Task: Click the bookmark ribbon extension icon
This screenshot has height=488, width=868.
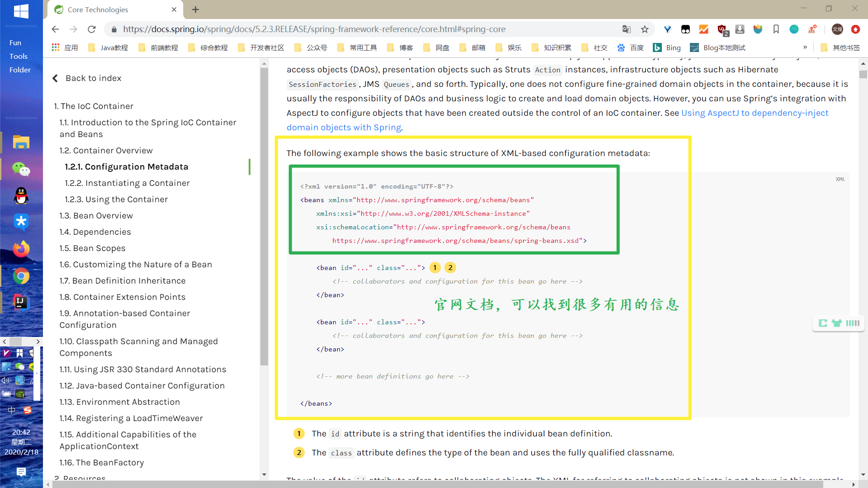Action: [776, 29]
